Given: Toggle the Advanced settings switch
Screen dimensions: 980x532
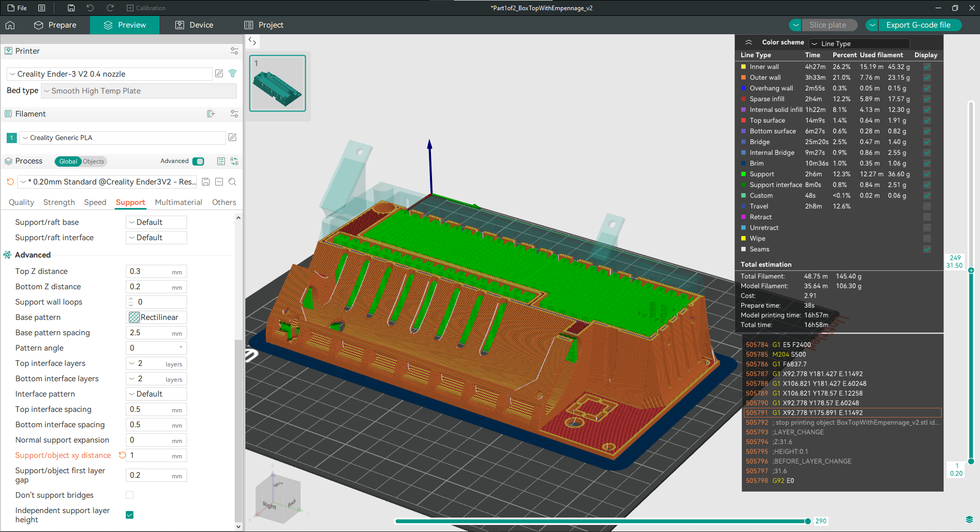Looking at the screenshot, I should pos(198,161).
